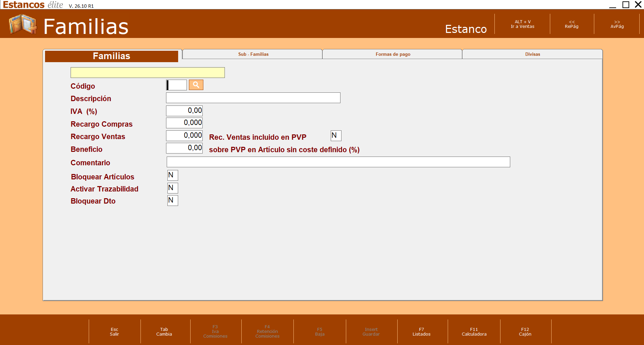Screen dimensions: 644x345
Task: Click Esc Salir button
Action: [114, 332]
